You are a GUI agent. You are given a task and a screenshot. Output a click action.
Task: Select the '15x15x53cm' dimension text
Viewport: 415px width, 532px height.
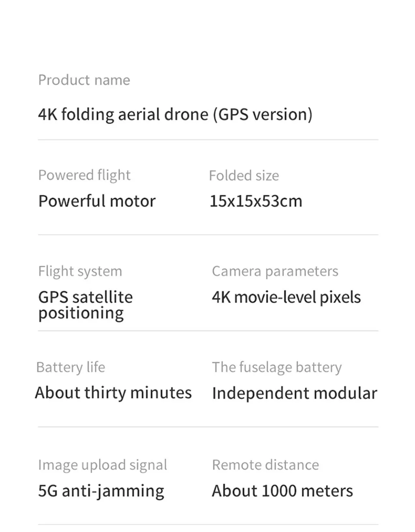coord(256,201)
